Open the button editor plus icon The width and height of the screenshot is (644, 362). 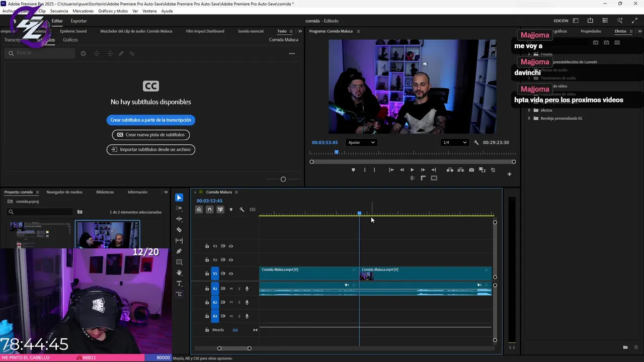point(509,174)
